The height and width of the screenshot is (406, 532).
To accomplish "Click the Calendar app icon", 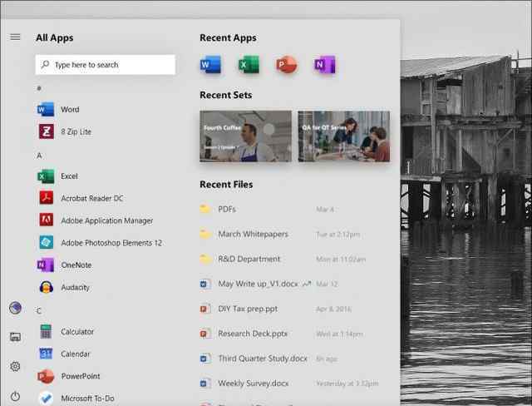I will 46,354.
